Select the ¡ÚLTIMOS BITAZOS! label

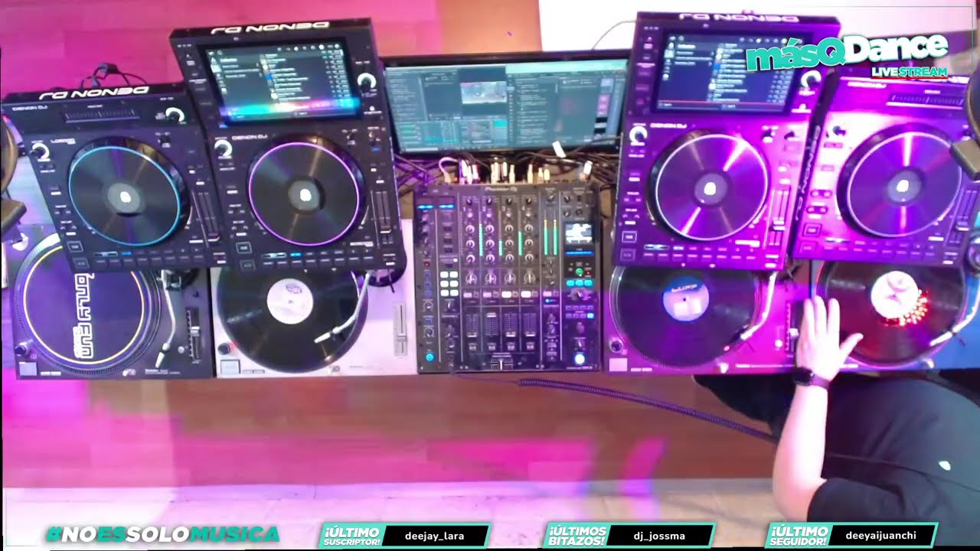click(x=578, y=536)
